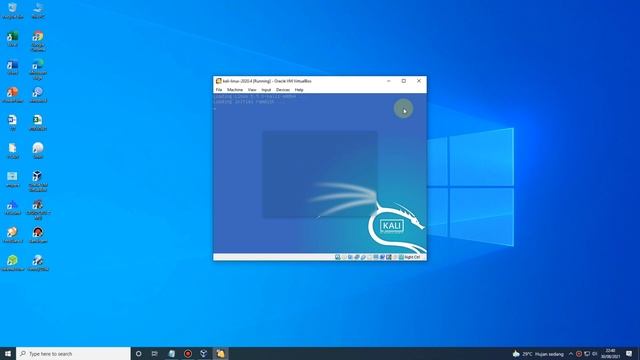Screen dimensions: 640x360
Task: Select the This PC desktop icon
Action: (x=38, y=10)
